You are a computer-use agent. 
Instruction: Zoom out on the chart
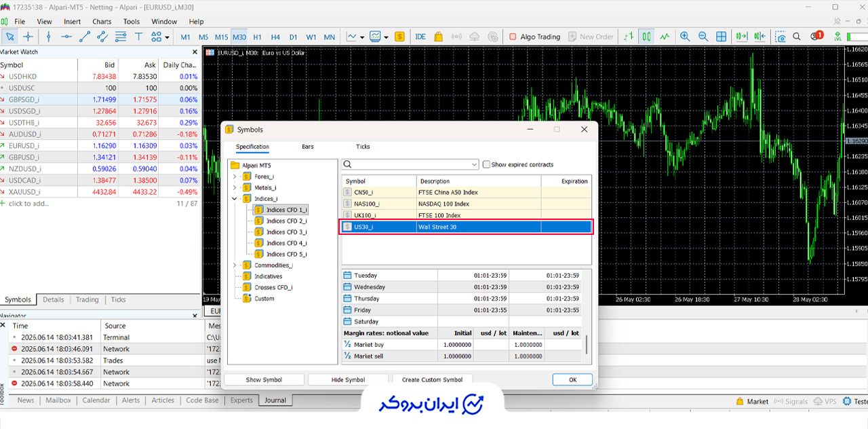click(703, 37)
